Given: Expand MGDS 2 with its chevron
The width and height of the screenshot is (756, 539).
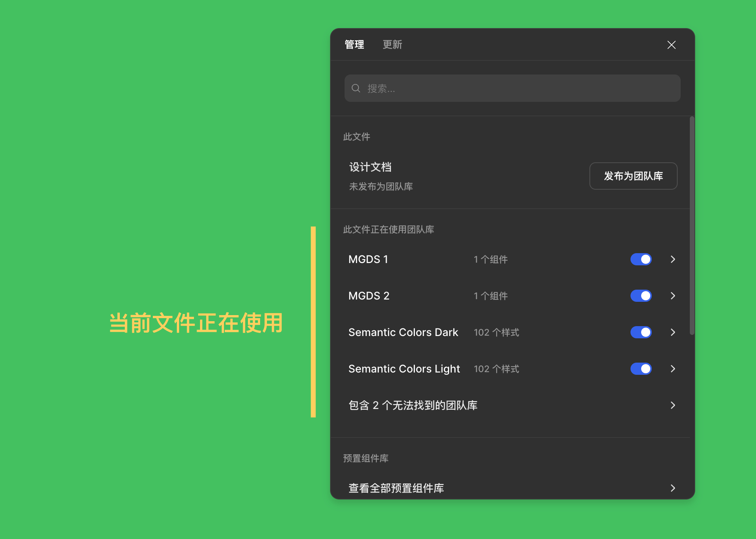Looking at the screenshot, I should 673,296.
